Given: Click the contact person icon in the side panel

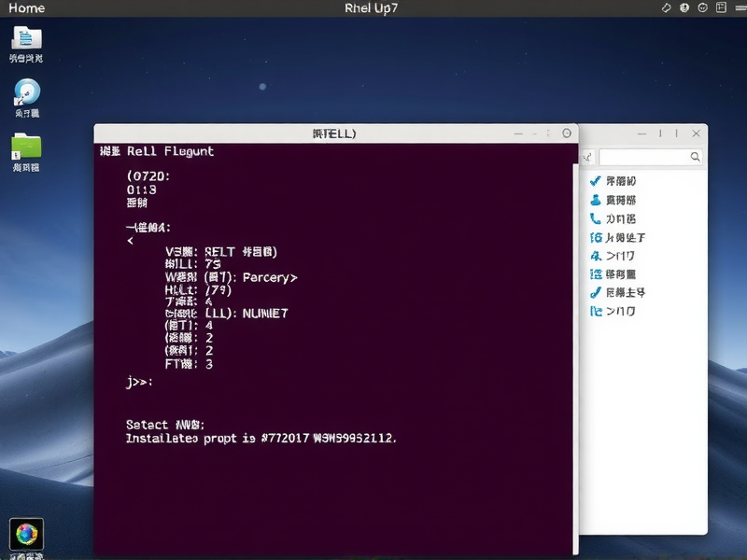Looking at the screenshot, I should pyautogui.click(x=595, y=200).
